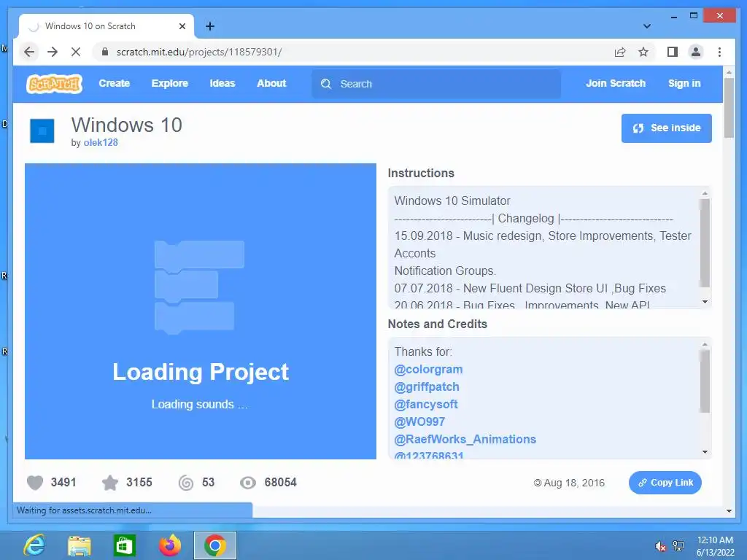747x560 pixels.
Task: Open the Create menu item
Action: click(x=115, y=83)
